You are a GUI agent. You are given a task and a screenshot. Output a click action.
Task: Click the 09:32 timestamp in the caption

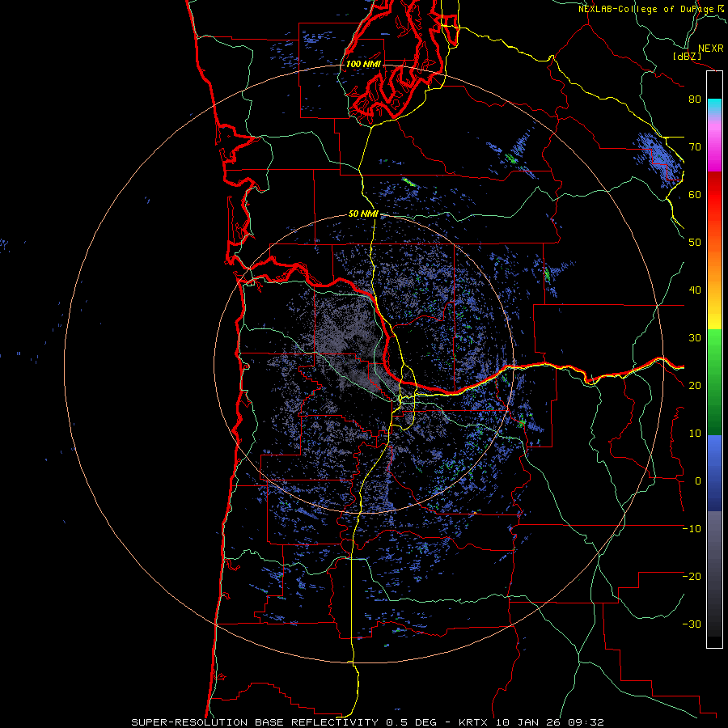(585, 722)
